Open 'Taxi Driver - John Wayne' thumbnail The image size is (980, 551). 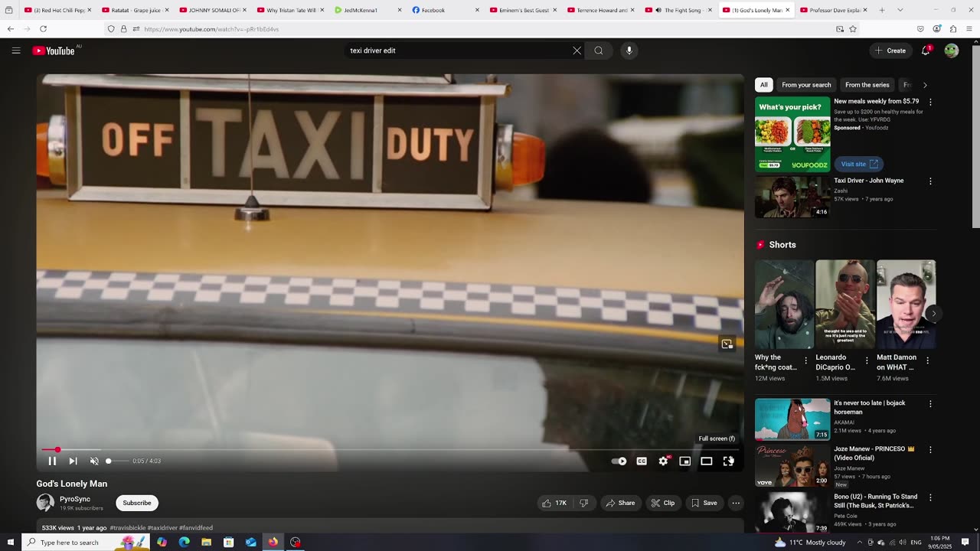tap(792, 197)
